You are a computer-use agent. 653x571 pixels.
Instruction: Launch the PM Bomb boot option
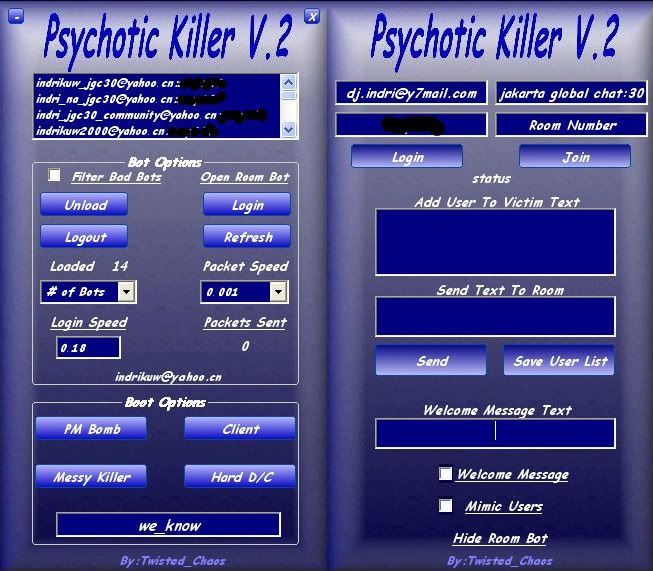point(91,429)
